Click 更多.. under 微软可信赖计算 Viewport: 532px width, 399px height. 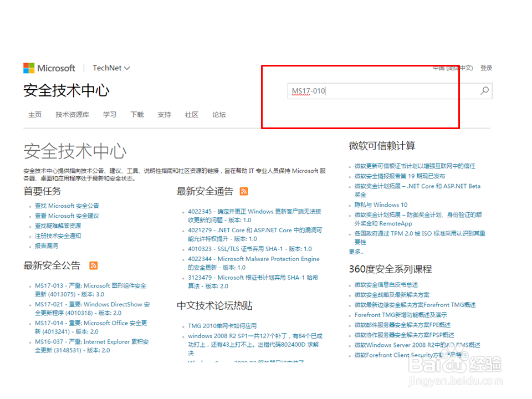[x=356, y=252]
